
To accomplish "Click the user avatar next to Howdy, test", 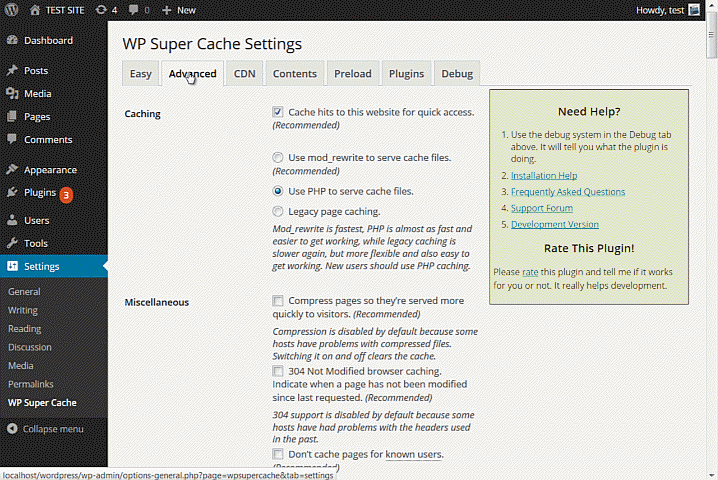I will pos(694,10).
